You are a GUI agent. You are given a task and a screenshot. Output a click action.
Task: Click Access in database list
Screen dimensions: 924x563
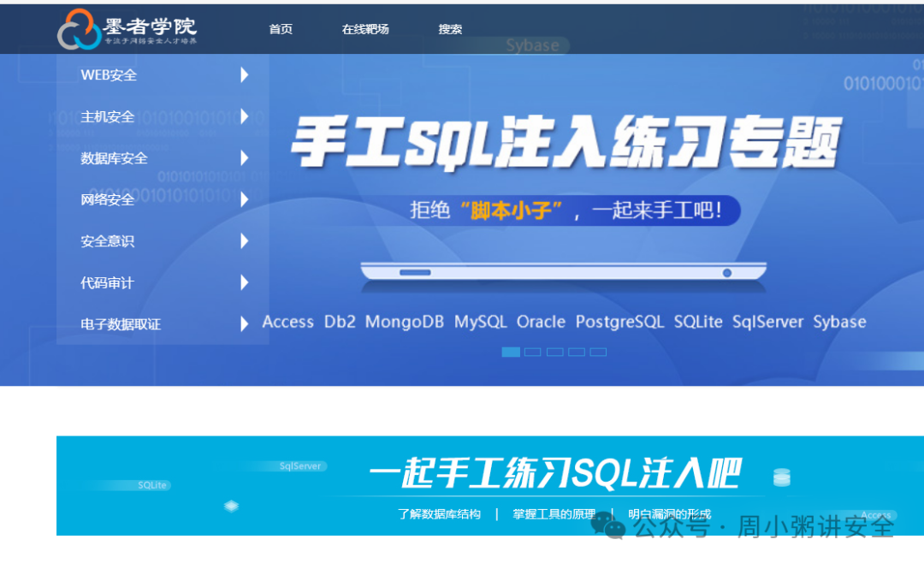click(x=288, y=322)
